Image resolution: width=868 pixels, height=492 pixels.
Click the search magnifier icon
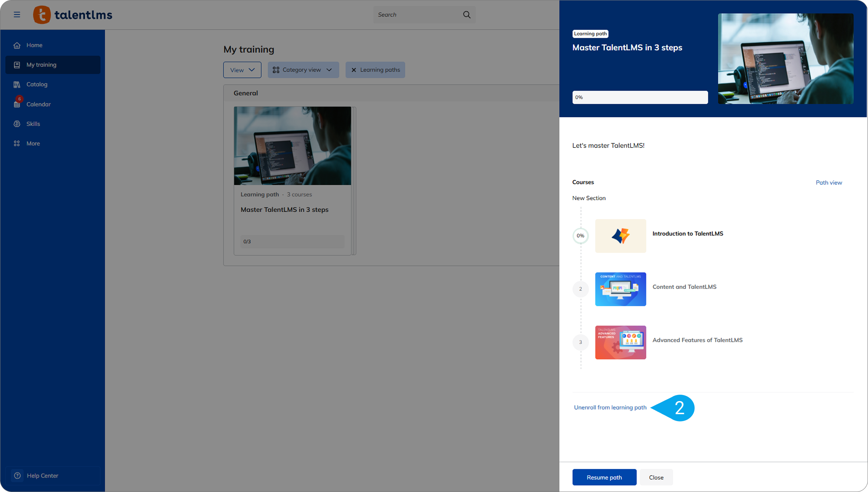(x=467, y=15)
